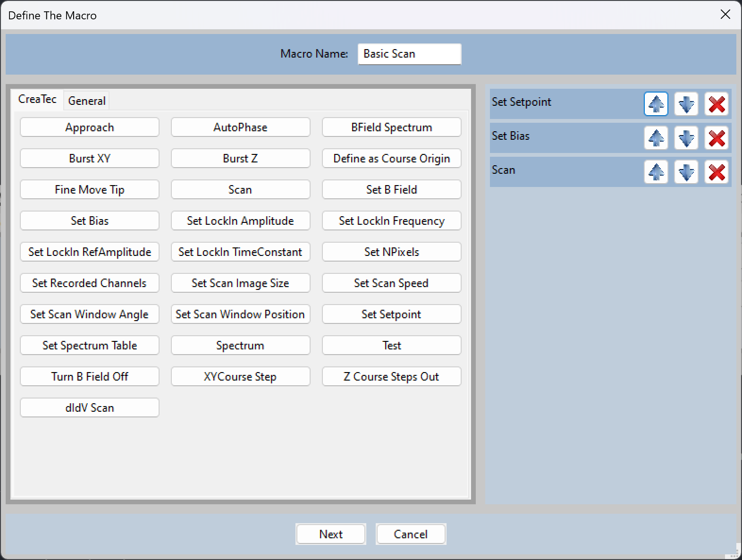
Task: Add the Approach command
Action: click(90, 127)
